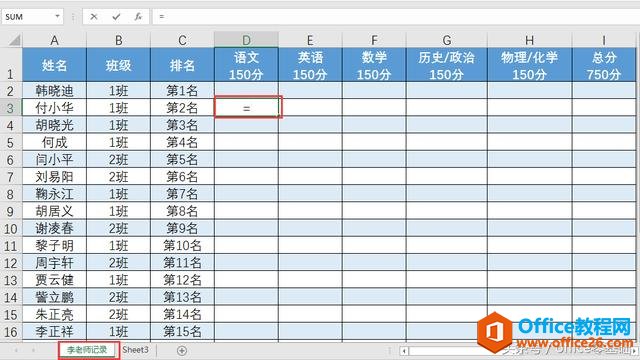Click the 班级 header cell
The width and height of the screenshot is (640, 360).
click(x=118, y=65)
